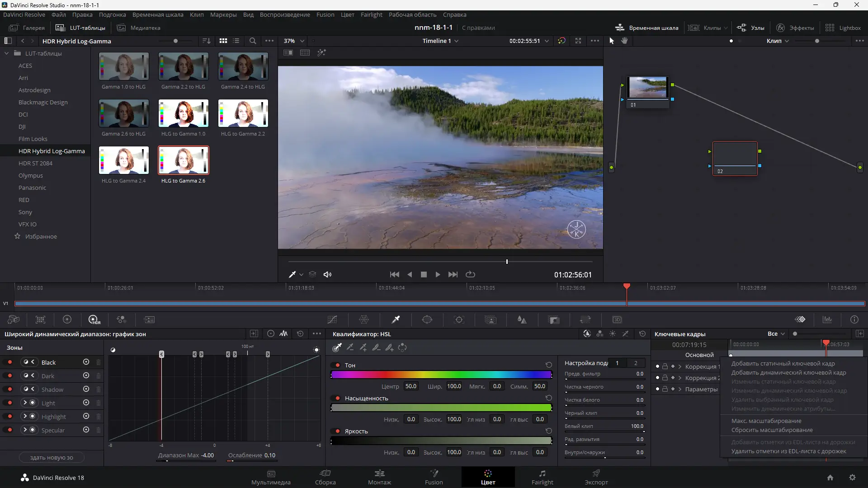The image size is (868, 488).
Task: Choose Добавить статичный ключевой кадр
Action: [783, 364]
